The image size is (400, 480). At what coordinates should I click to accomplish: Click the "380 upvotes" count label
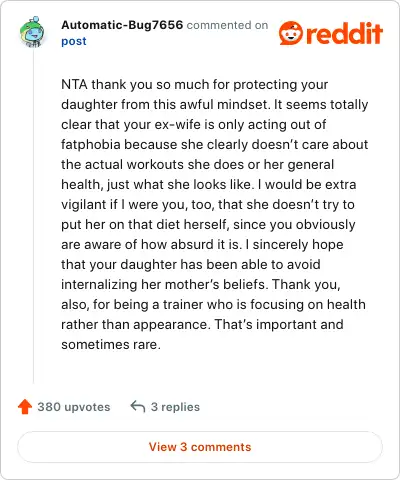(x=74, y=407)
